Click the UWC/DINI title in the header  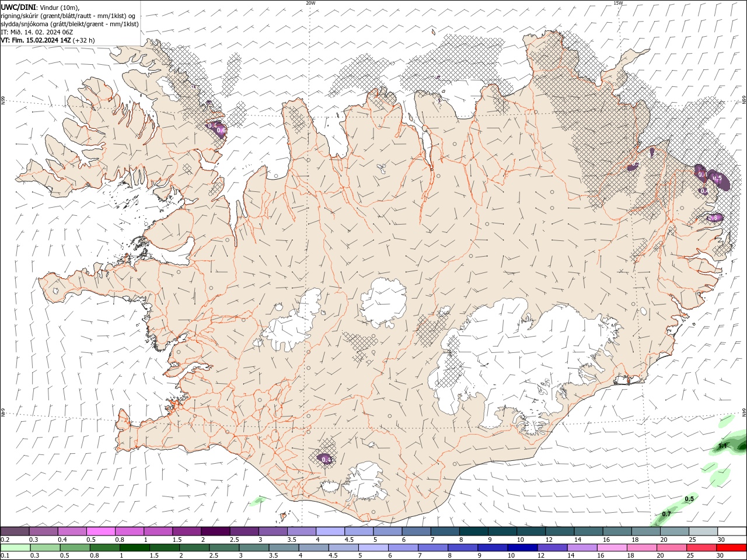click(x=19, y=7)
